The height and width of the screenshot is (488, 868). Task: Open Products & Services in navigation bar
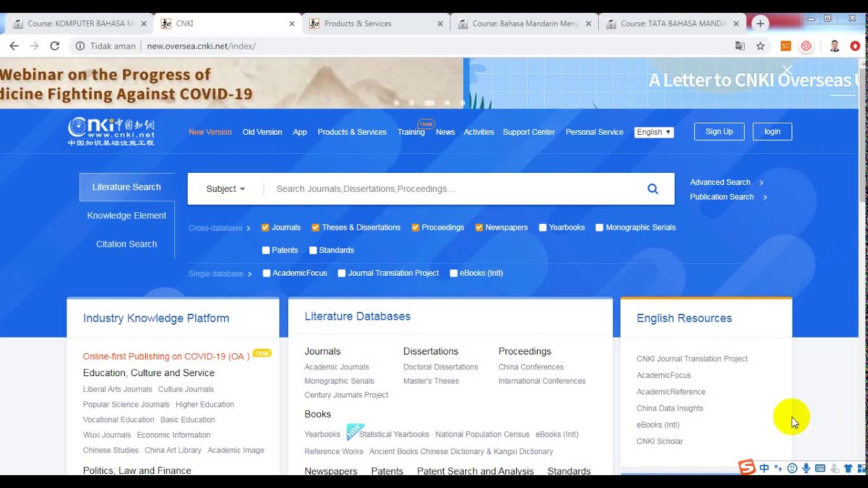point(352,132)
